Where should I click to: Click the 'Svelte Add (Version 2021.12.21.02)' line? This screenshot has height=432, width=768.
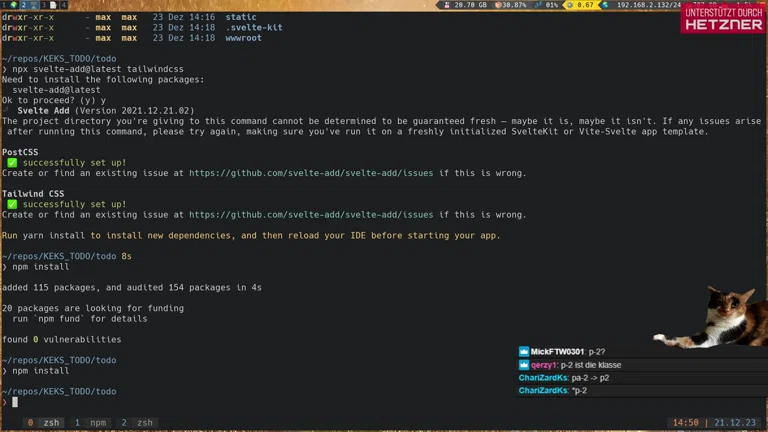click(106, 111)
